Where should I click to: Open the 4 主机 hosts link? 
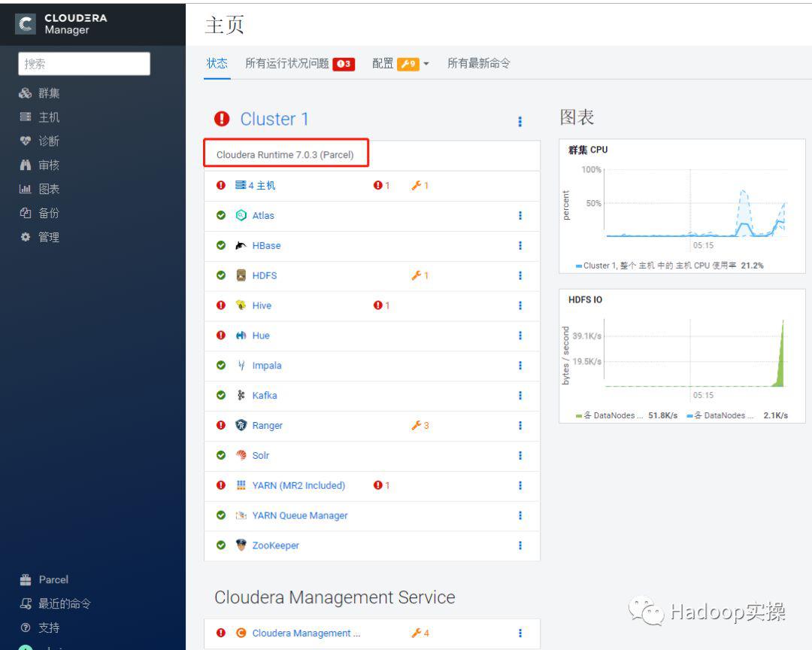(256, 185)
